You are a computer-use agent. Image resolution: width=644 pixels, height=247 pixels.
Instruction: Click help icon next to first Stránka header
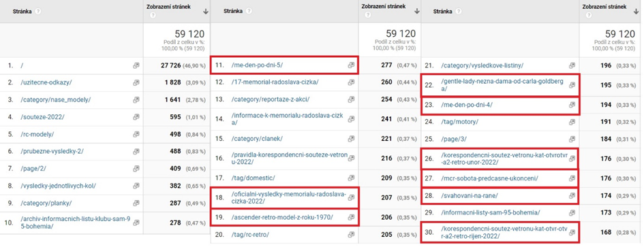pos(37,12)
